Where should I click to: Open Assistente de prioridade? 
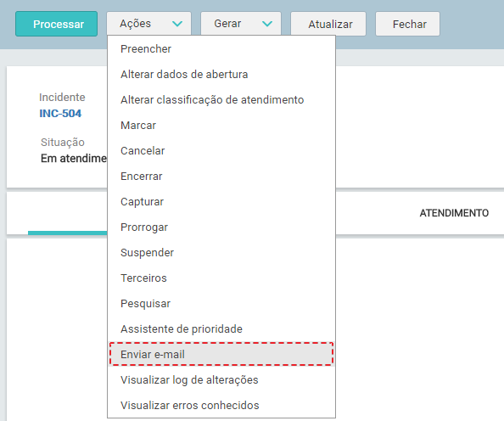tap(221, 328)
